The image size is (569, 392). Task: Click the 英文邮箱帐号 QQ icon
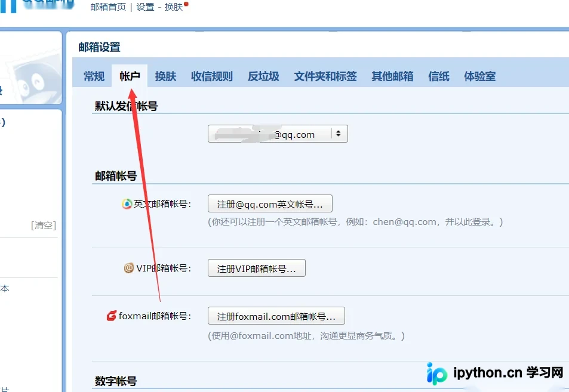point(127,204)
